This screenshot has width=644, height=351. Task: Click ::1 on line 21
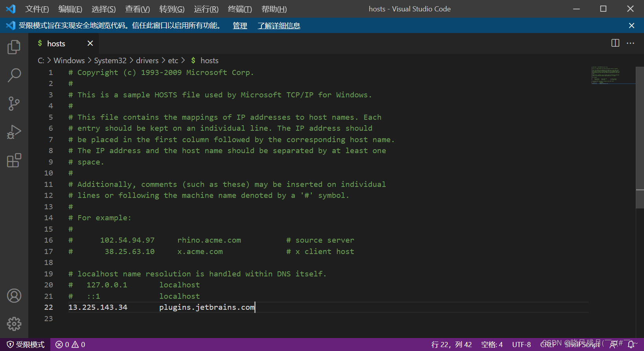[x=94, y=296]
